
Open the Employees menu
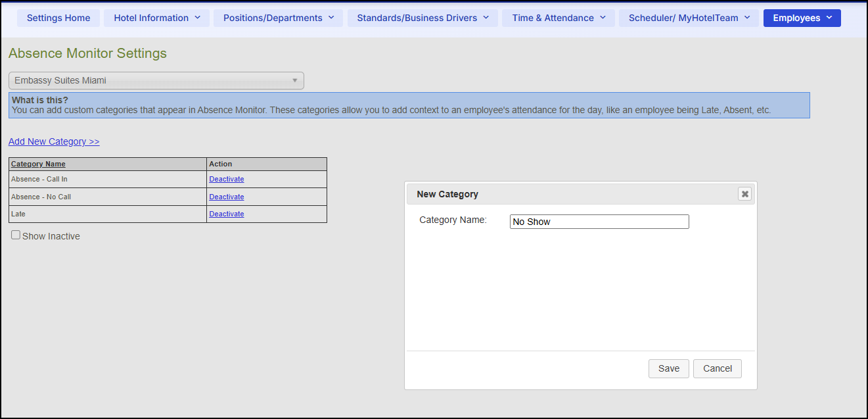click(x=802, y=18)
